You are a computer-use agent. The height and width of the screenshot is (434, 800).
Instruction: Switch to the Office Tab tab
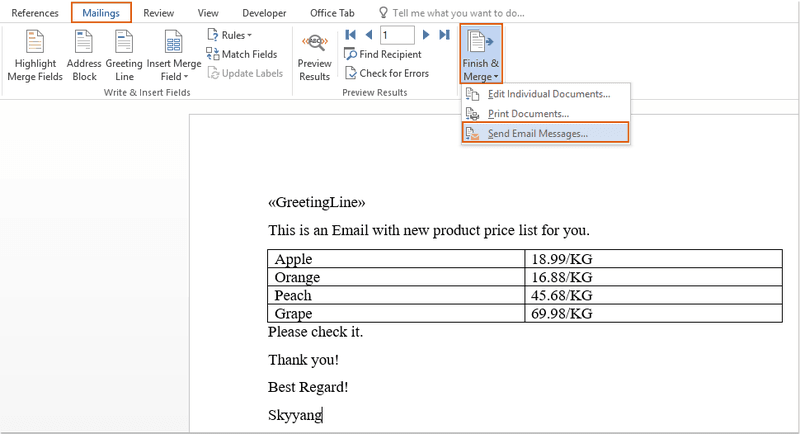pos(332,13)
